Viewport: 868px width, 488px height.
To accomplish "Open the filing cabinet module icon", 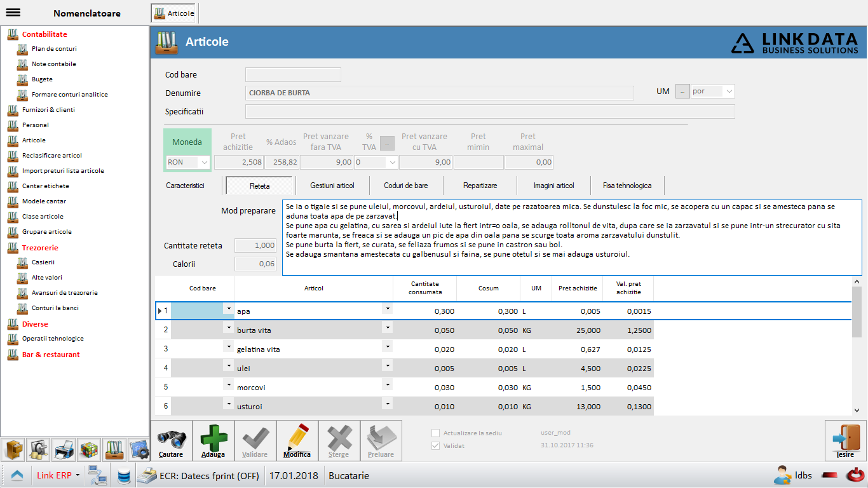I will (x=13, y=449).
